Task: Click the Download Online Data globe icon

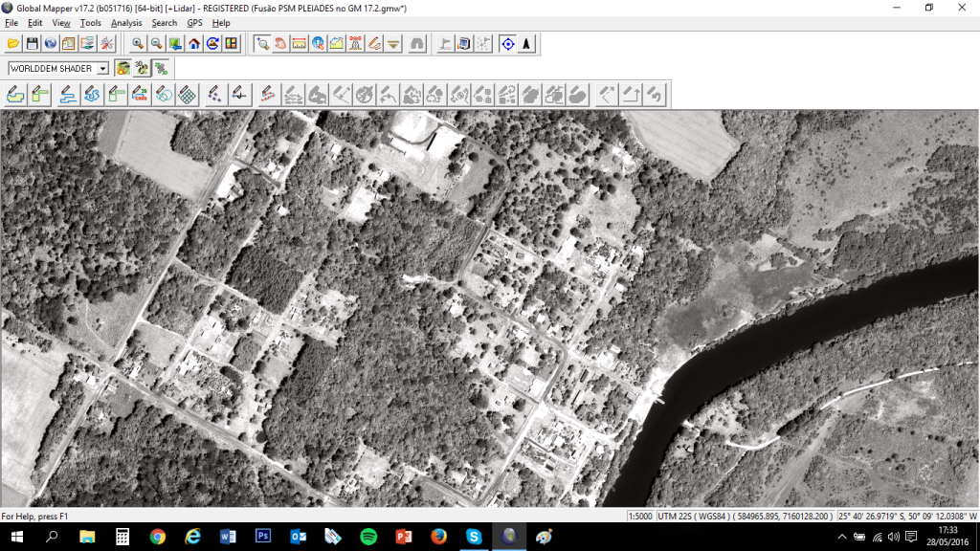Action: tap(50, 43)
